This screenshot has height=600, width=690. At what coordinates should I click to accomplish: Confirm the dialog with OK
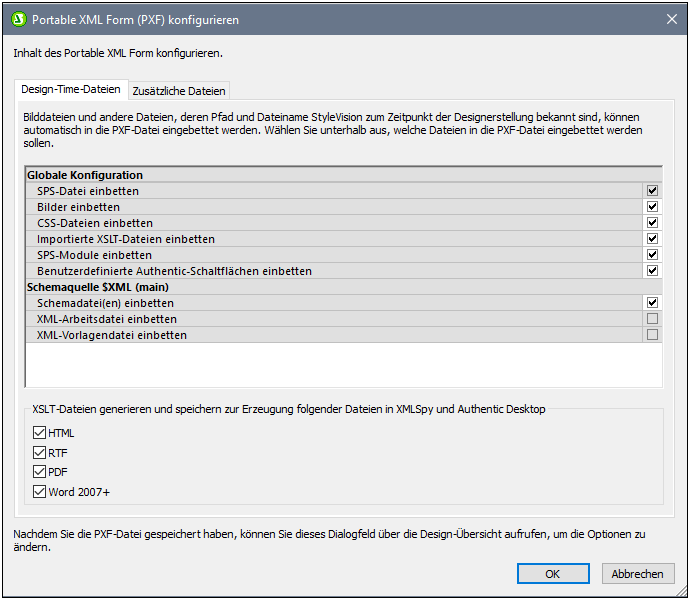(x=552, y=574)
